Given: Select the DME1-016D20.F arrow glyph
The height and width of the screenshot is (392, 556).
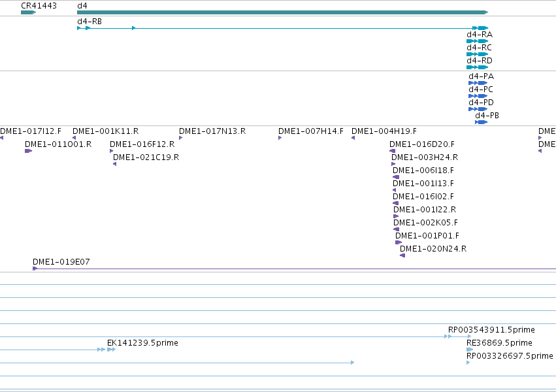Looking at the screenshot, I should click(x=392, y=151).
